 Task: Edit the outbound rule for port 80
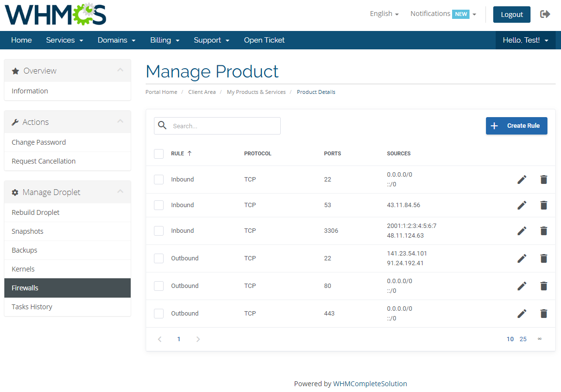point(522,286)
